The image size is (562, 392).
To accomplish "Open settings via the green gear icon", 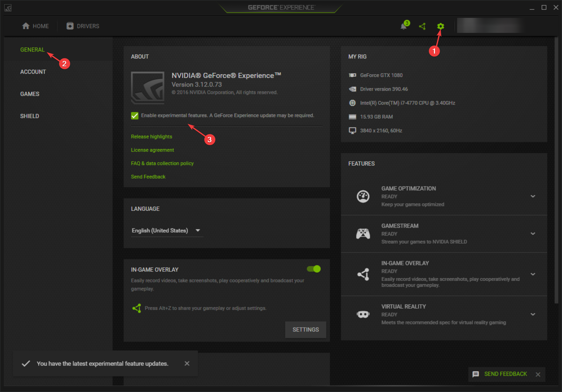I will point(440,26).
